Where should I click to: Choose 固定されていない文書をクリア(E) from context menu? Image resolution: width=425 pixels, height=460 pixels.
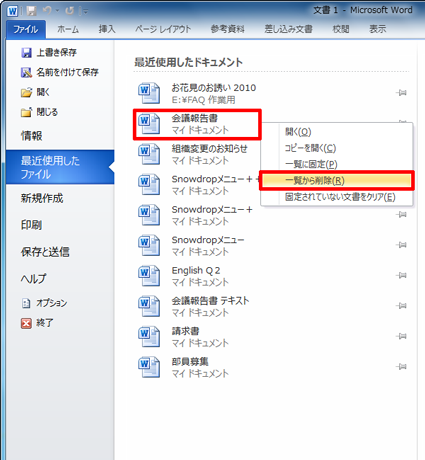(337, 197)
